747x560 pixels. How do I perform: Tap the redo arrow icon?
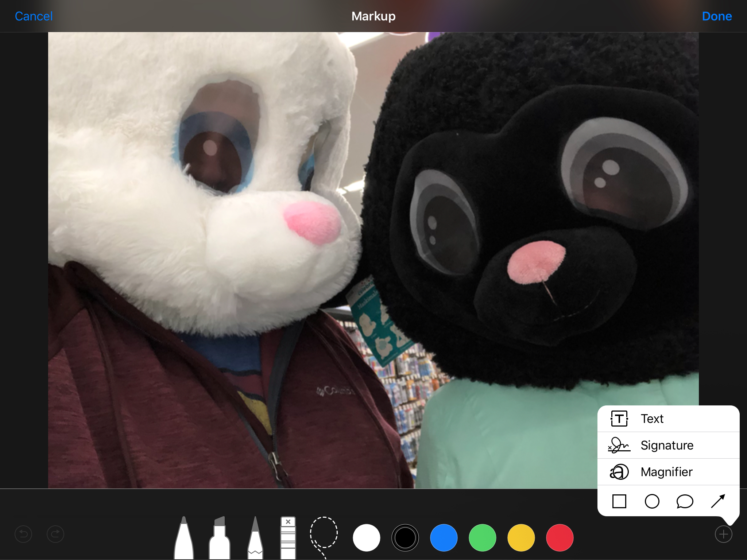pos(55,534)
